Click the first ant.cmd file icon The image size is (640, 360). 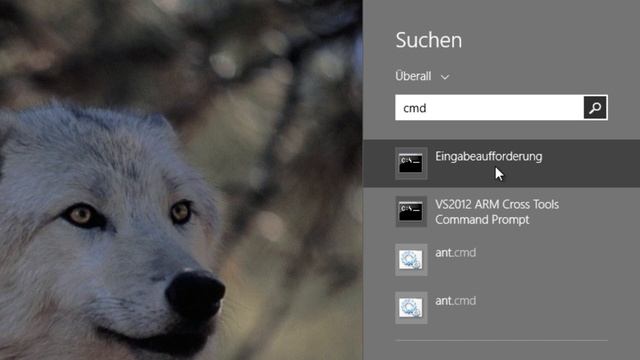[411, 260]
